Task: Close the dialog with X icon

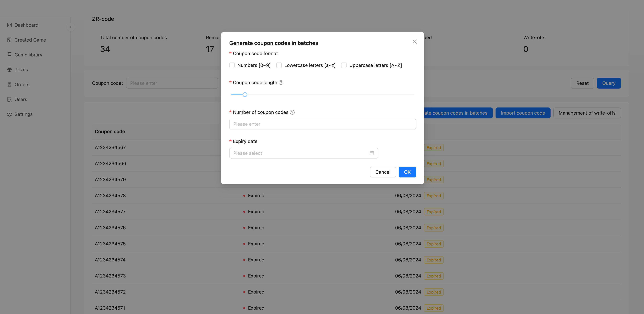Action: 414,42
